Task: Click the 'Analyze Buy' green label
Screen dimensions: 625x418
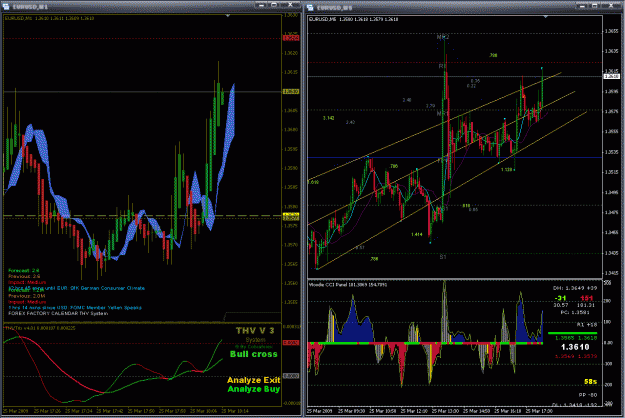Action: [254, 389]
